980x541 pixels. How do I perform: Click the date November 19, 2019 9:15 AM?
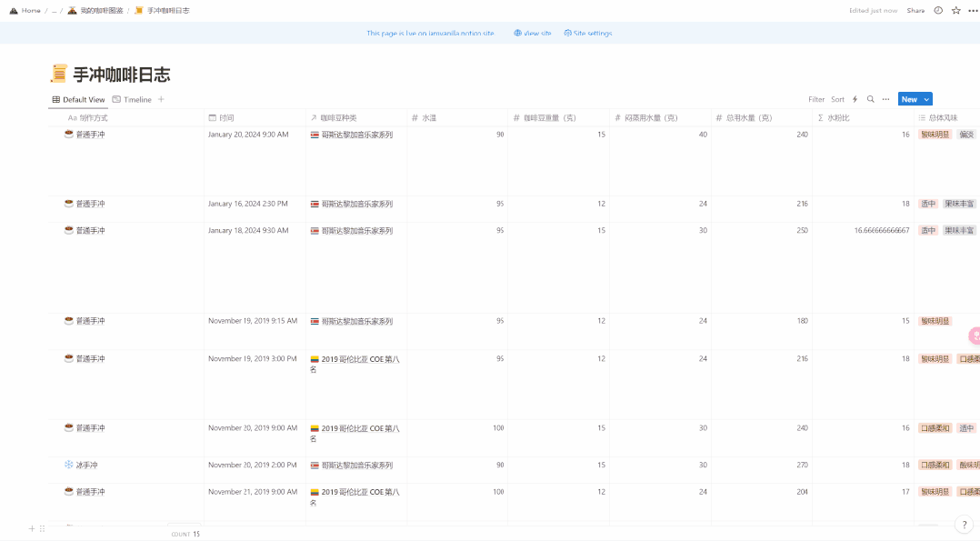(x=253, y=321)
